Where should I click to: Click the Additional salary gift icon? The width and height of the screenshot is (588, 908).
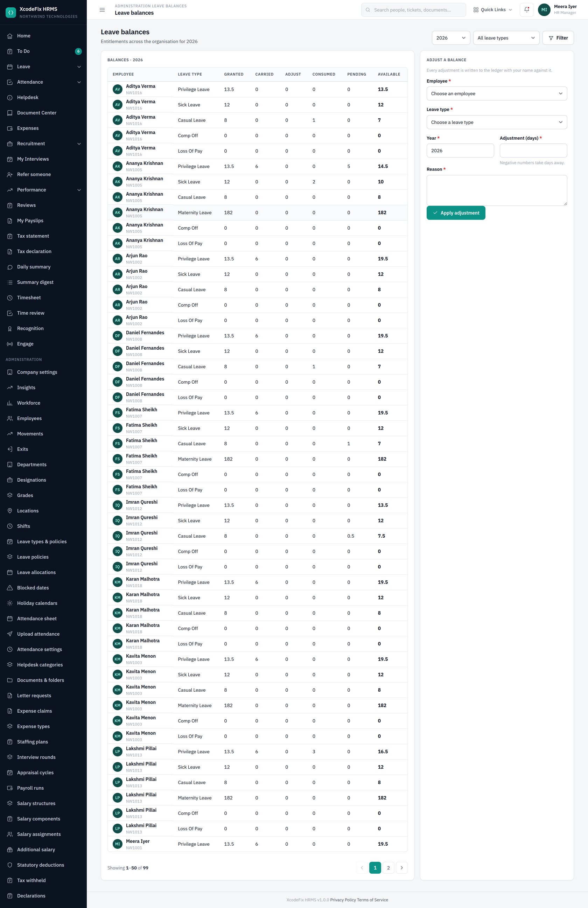tap(10, 850)
